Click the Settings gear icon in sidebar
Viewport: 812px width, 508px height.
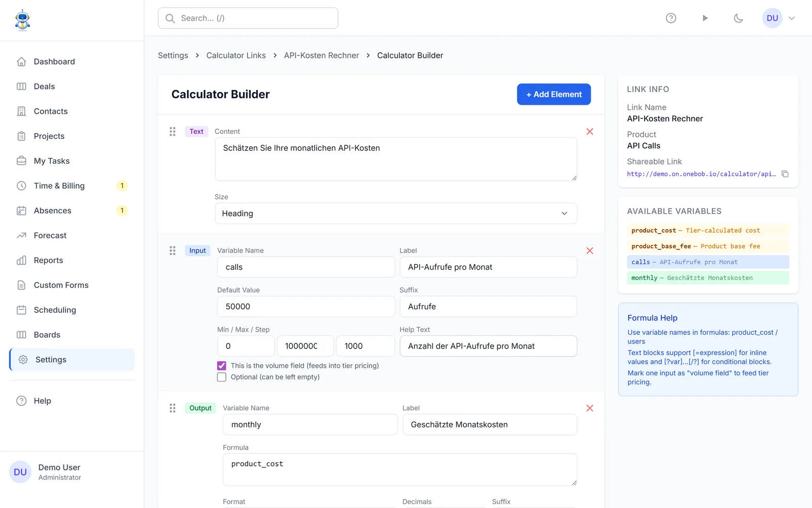[x=23, y=360]
